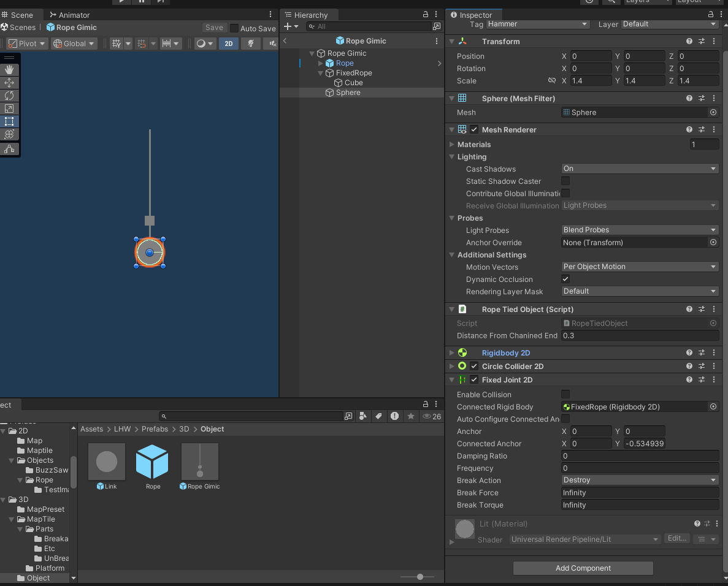Switch to the Animator tab
The image size is (728, 586).
70,15
